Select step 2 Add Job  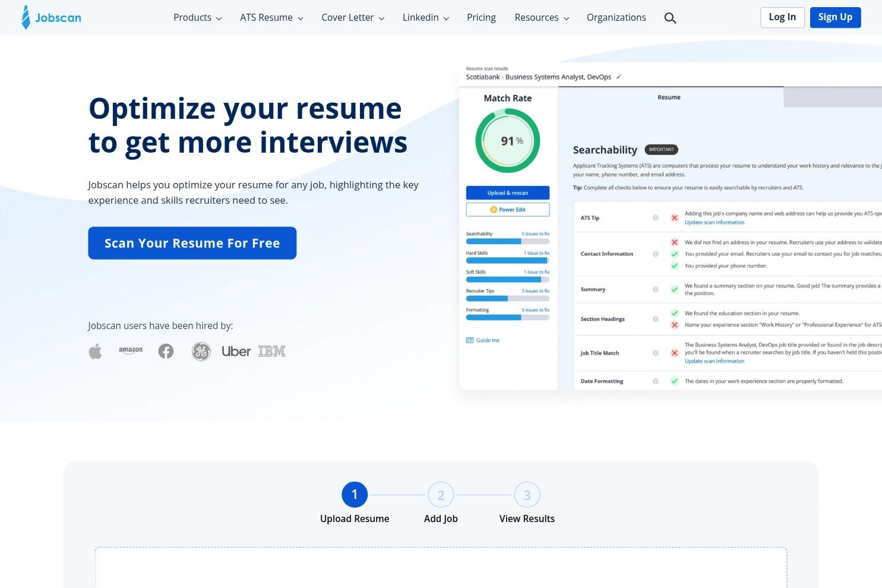(x=441, y=495)
